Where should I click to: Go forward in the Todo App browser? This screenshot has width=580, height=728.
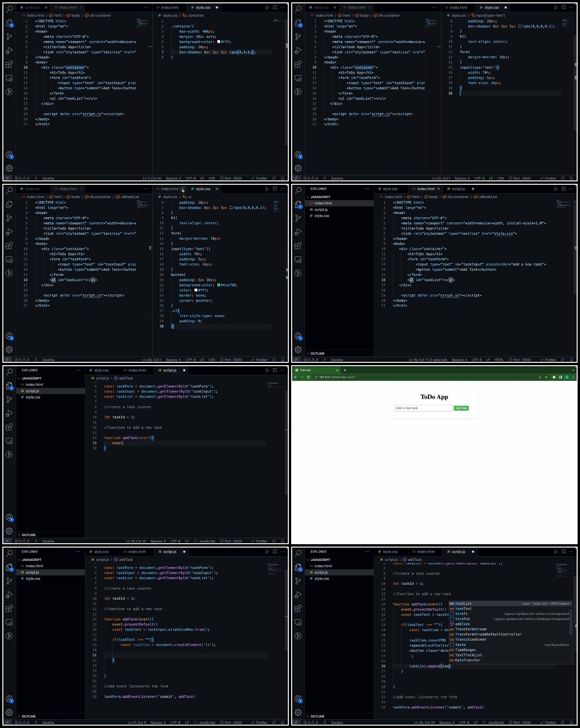tap(302, 377)
